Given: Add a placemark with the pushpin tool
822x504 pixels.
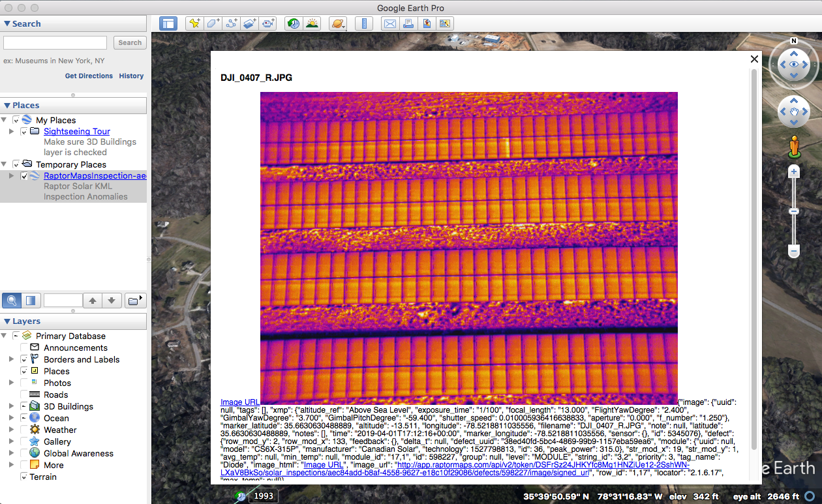Looking at the screenshot, I should click(194, 23).
